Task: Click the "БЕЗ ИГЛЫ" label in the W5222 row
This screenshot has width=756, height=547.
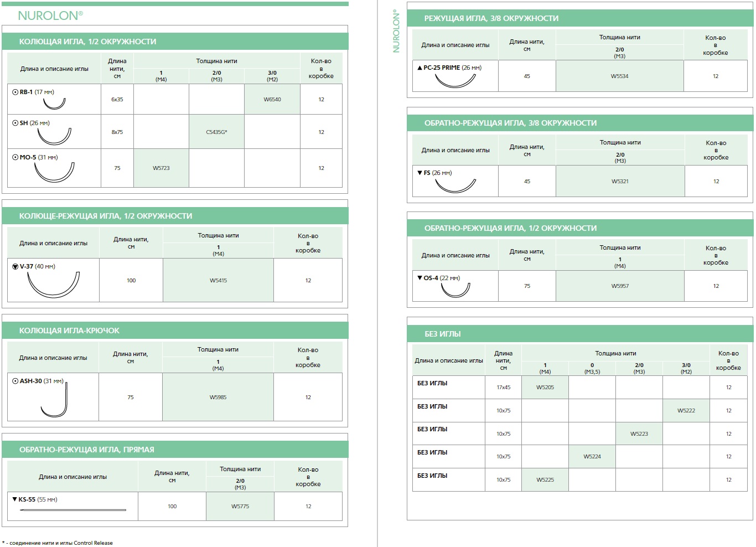Action: click(432, 406)
